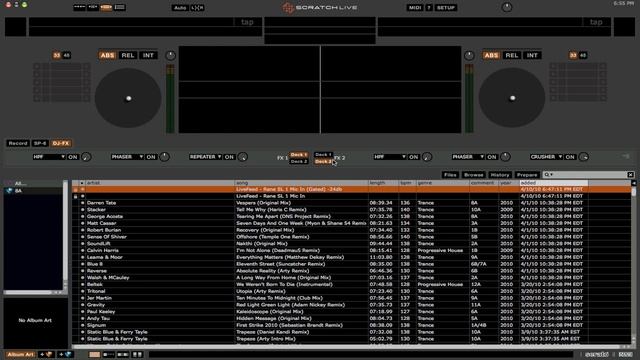Click the FX 1 HPF depth knob
This screenshot has height=360, width=640.
point(86,157)
